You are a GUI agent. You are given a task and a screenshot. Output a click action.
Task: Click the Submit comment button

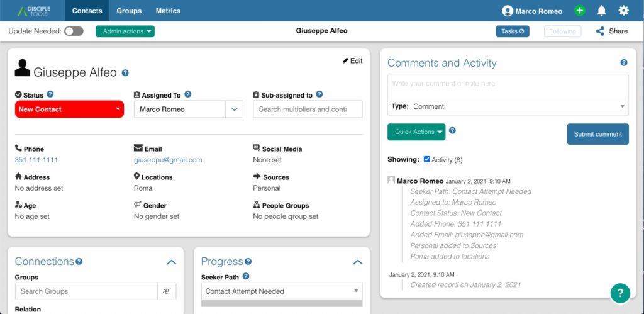click(x=598, y=134)
